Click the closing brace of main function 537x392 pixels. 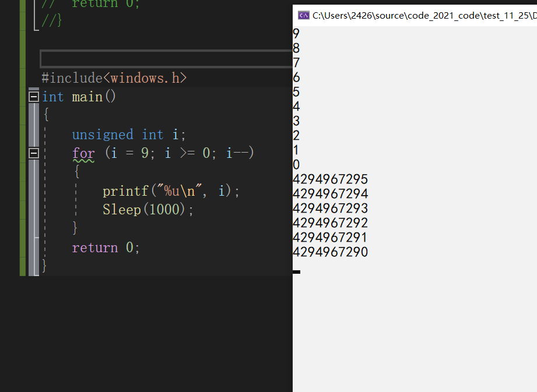tap(44, 266)
